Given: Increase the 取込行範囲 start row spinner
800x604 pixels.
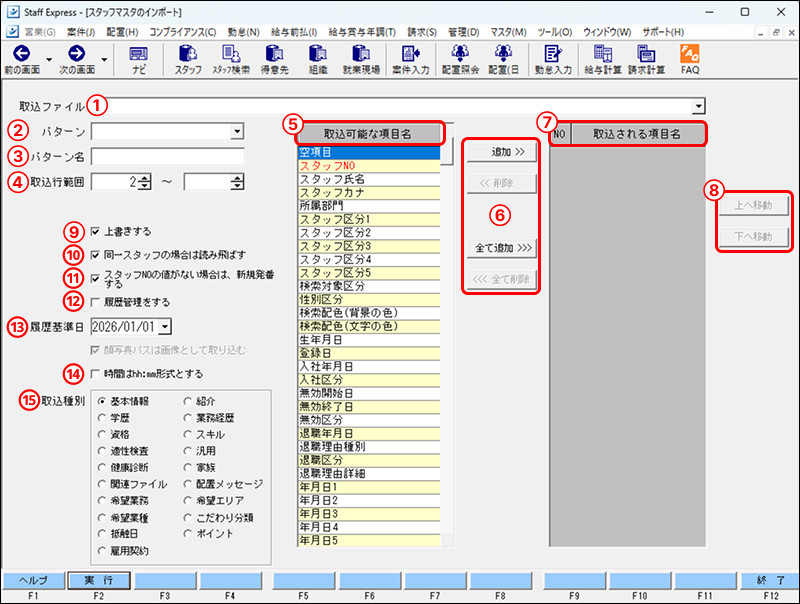Looking at the screenshot, I should coord(145,178).
